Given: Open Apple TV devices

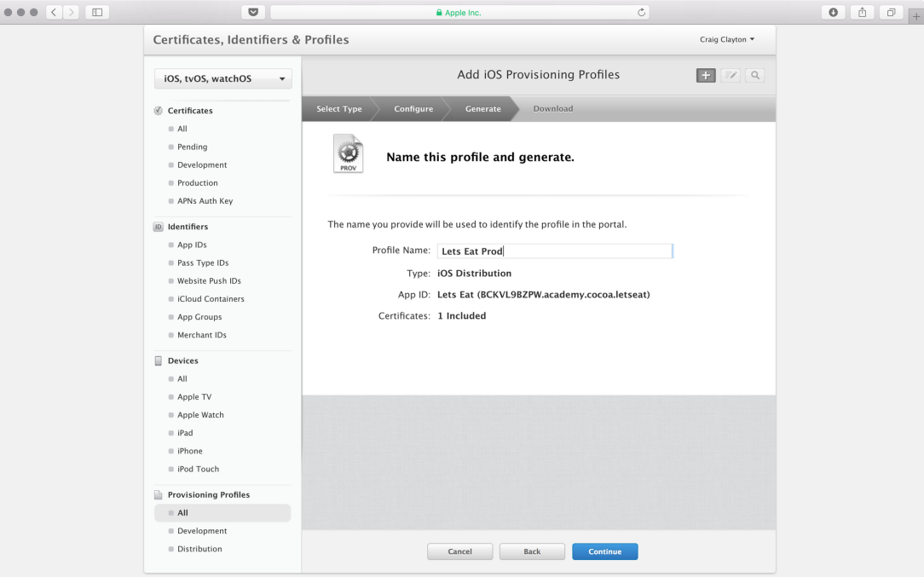Looking at the screenshot, I should [194, 397].
